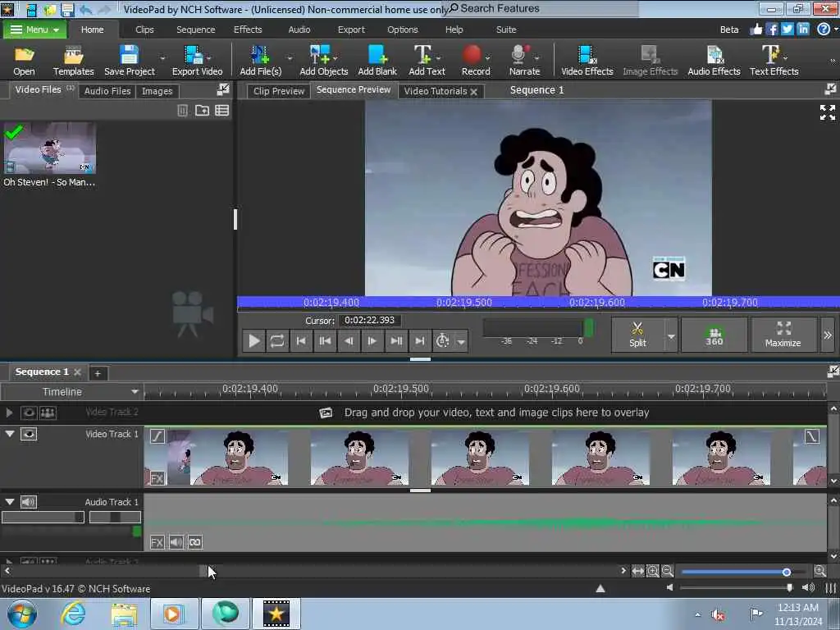840x630 pixels.
Task: Click the Save Project icon
Action: point(129,61)
